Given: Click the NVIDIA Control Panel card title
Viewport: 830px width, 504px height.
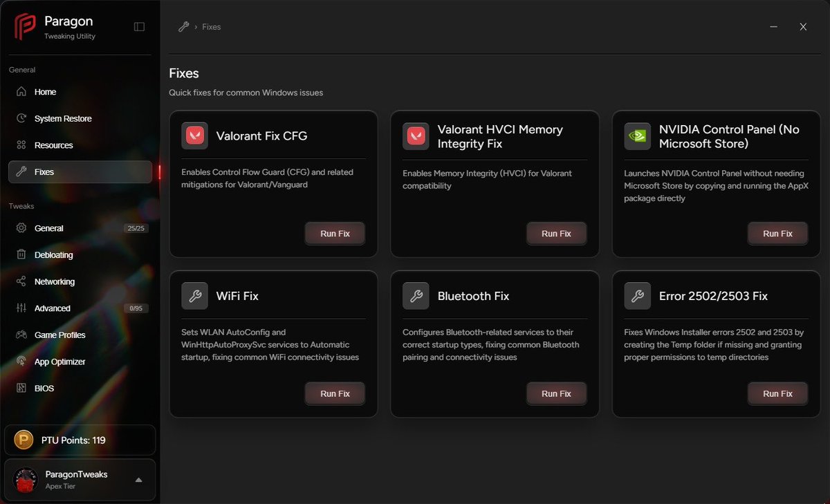Looking at the screenshot, I should 729,137.
